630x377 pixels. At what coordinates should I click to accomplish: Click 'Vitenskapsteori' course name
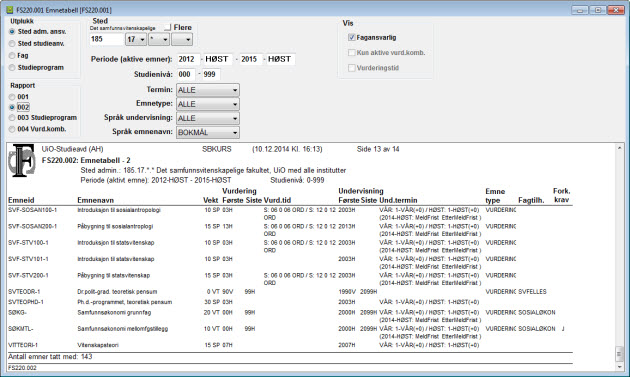coord(98,345)
